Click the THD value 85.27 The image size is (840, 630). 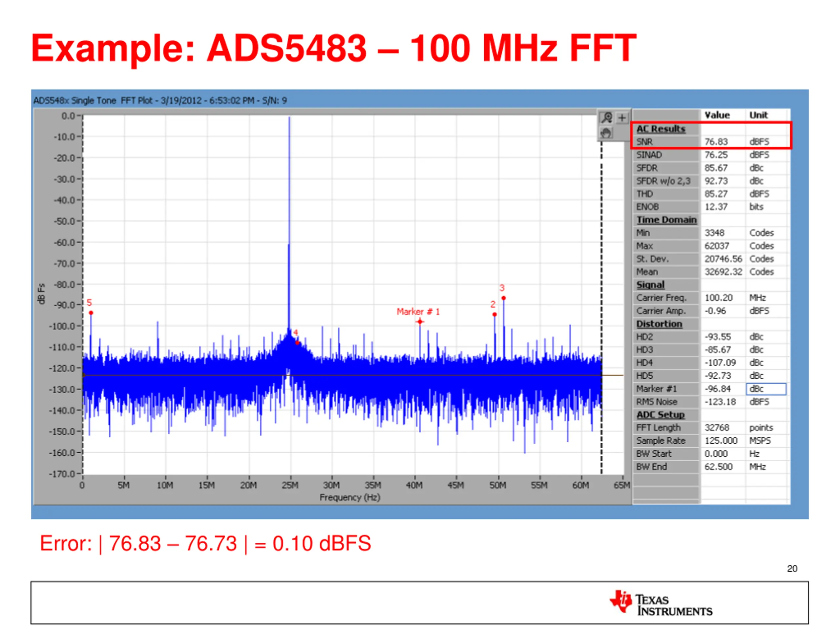(x=716, y=194)
